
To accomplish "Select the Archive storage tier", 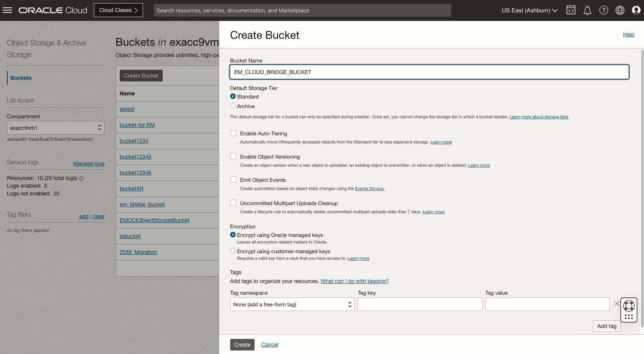I will (x=233, y=106).
